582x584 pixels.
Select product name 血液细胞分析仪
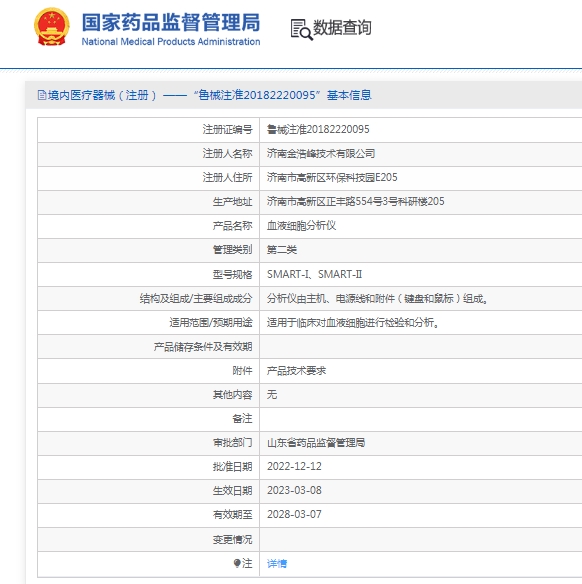point(302,226)
